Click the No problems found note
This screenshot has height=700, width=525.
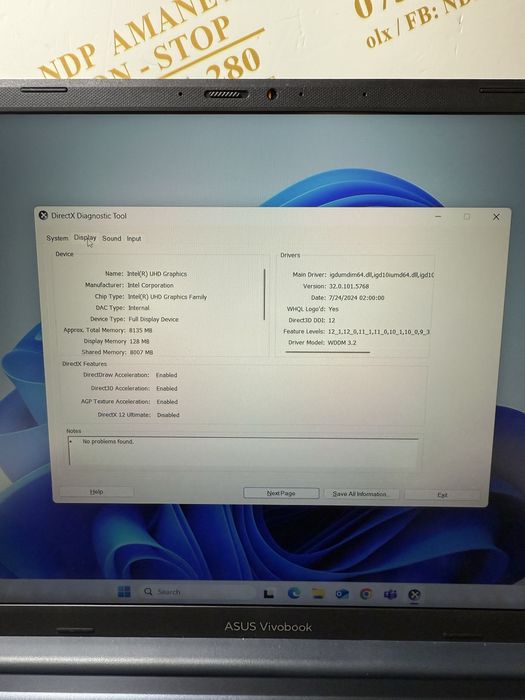pos(108,442)
